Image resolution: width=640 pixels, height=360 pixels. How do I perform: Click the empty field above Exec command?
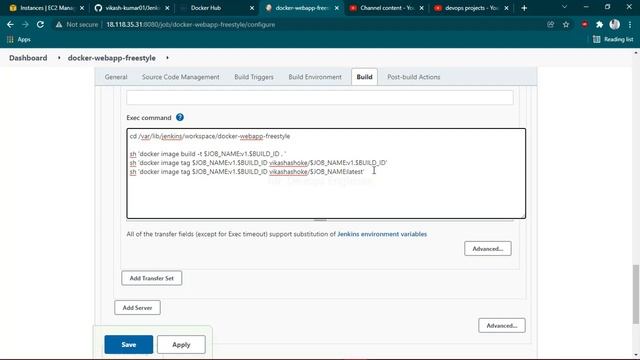[x=320, y=97]
